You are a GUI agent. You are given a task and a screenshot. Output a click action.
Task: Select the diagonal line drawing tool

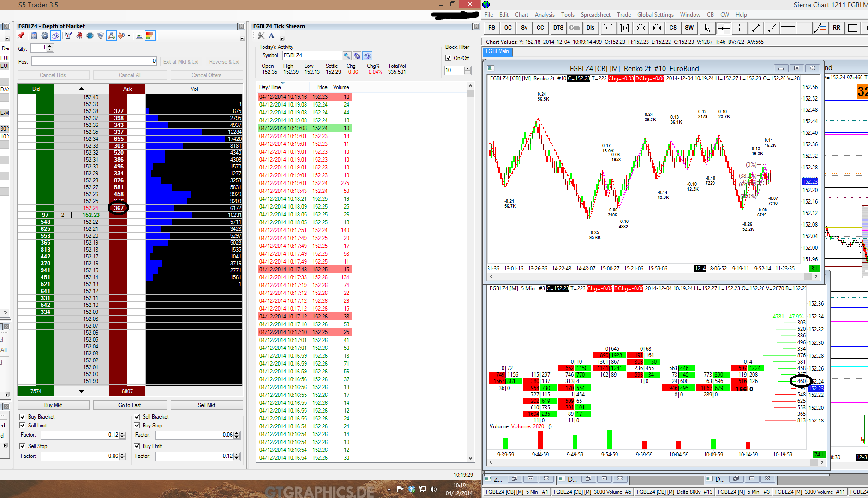pos(756,28)
